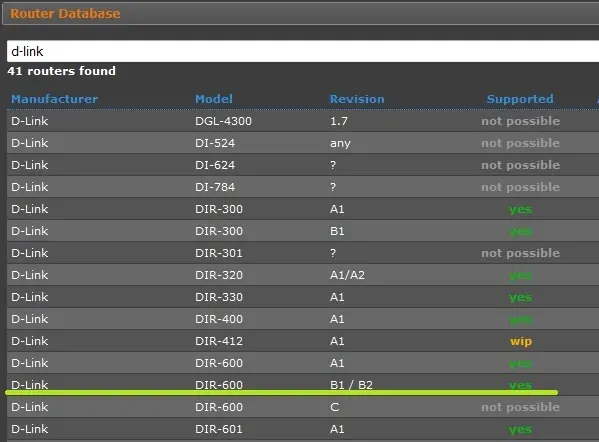Click the D-Link manufacturer in DIR-412 row

(x=30, y=341)
